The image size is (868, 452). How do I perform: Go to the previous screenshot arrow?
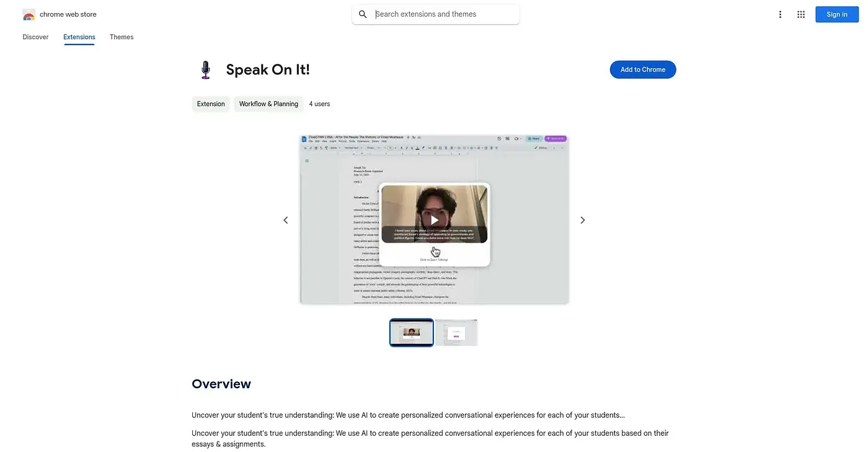point(286,220)
